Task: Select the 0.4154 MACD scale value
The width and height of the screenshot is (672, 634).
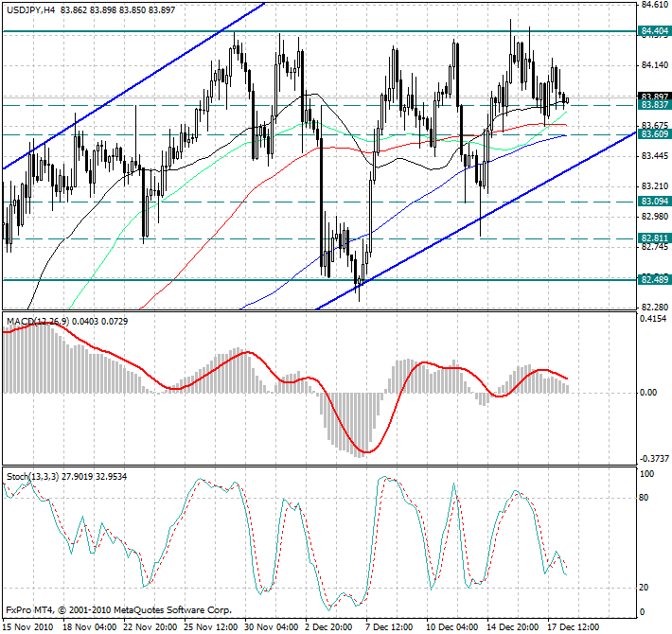Action: click(x=653, y=319)
